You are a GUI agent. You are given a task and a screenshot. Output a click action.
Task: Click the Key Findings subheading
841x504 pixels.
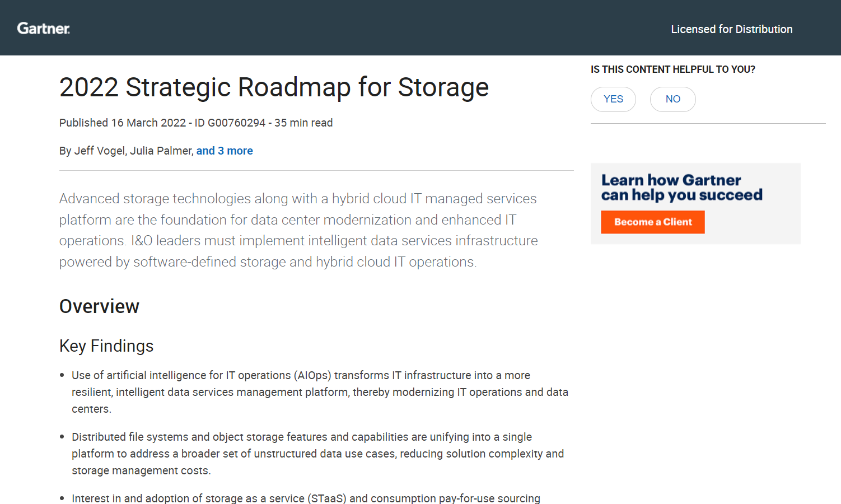(x=106, y=346)
